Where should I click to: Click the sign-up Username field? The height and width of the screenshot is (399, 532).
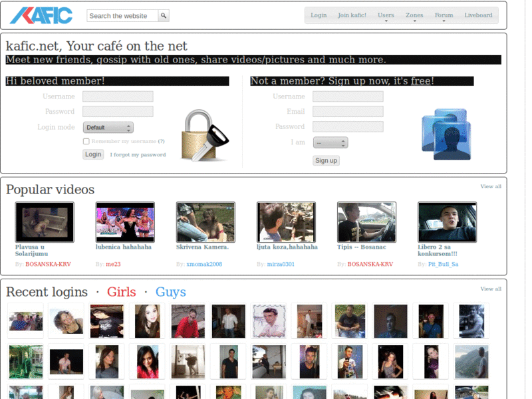(348, 96)
